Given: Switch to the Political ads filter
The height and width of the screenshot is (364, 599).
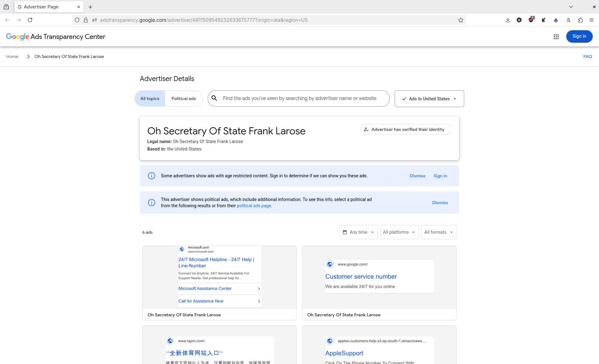Looking at the screenshot, I should [184, 98].
